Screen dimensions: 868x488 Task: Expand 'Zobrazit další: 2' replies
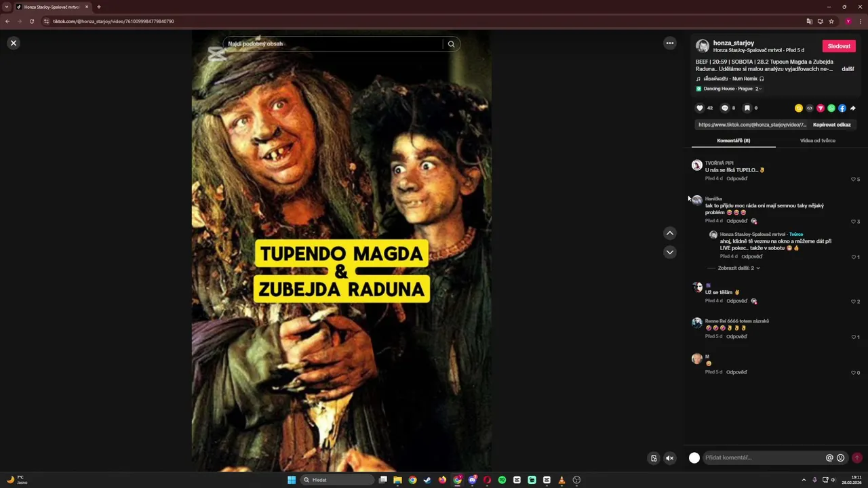tap(738, 268)
